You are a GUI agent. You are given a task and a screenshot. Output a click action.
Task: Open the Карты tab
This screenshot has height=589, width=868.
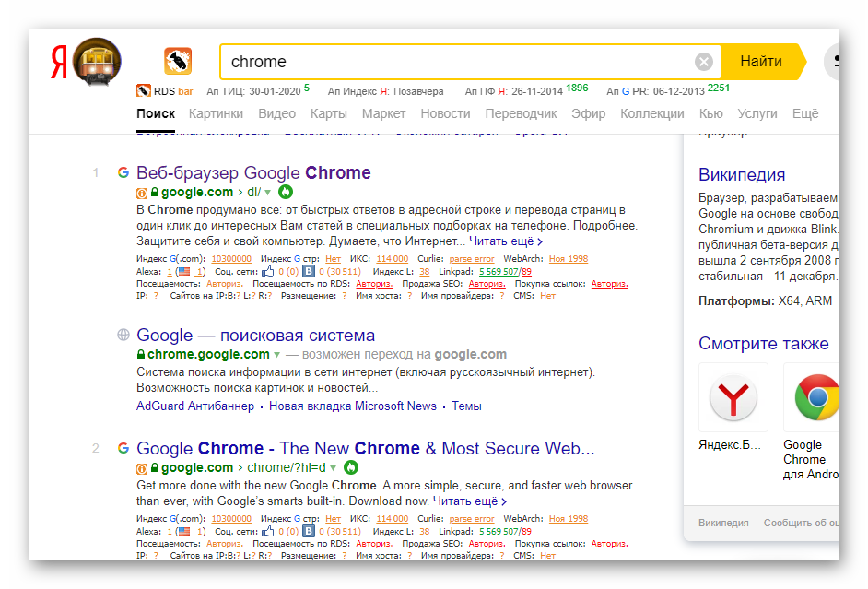[329, 113]
